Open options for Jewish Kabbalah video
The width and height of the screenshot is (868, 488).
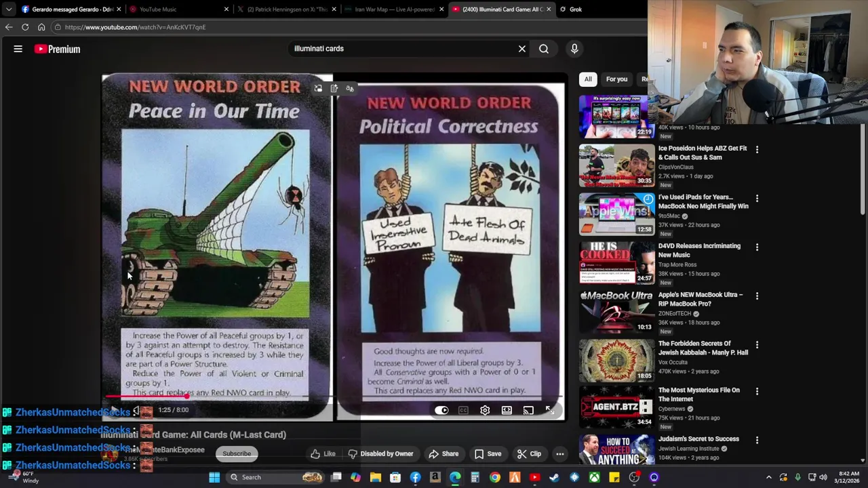(x=757, y=344)
